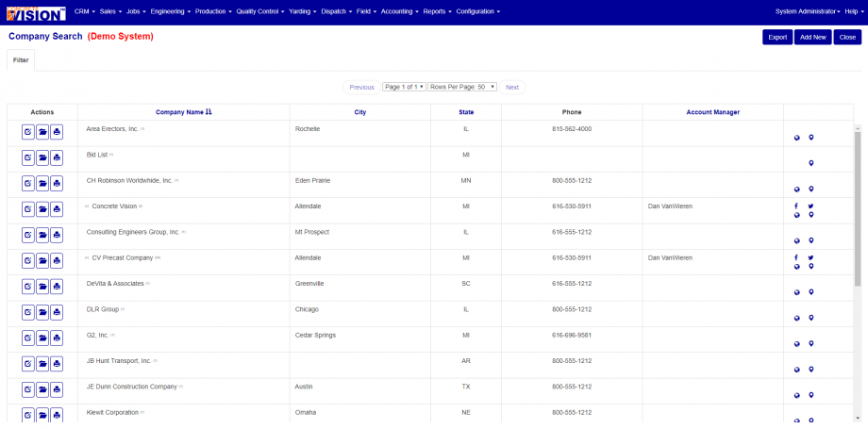
Task: Edit the JB Hunt Transport record
Action: click(x=28, y=364)
